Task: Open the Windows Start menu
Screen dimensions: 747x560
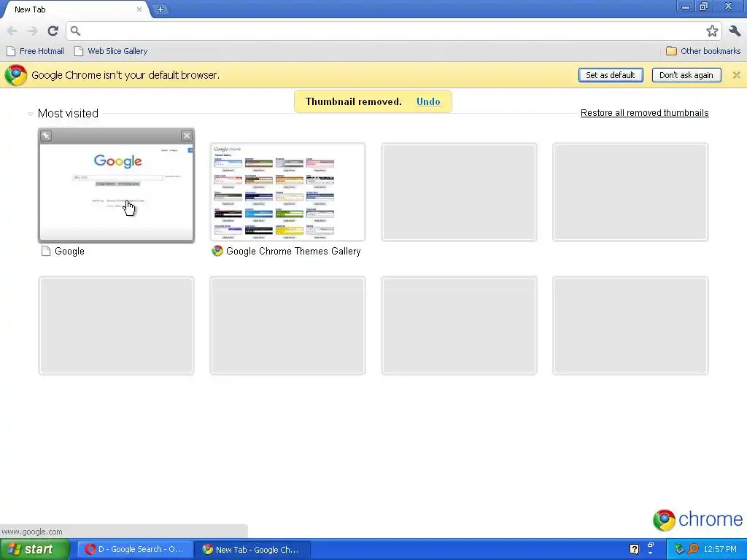Action: click(x=34, y=550)
